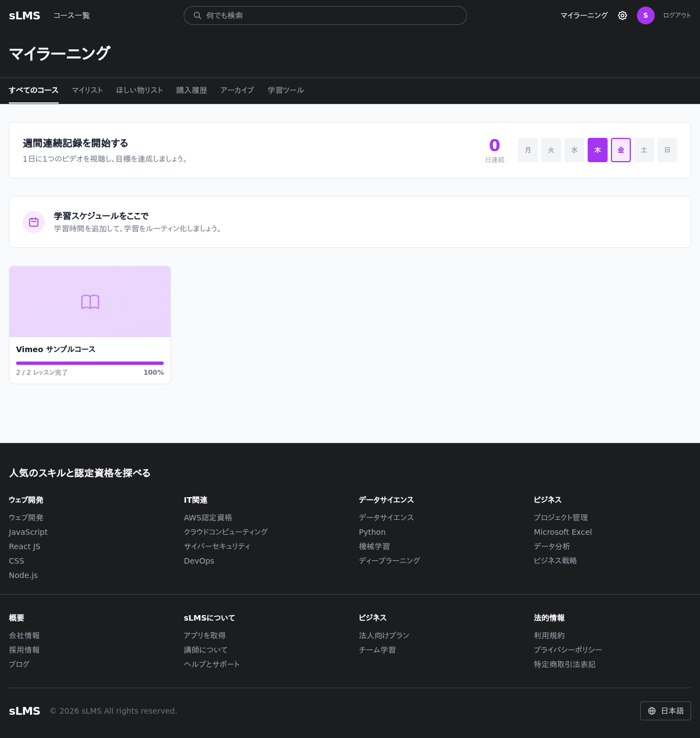The width and height of the screenshot is (700, 738).
Task: Open the purple S user avatar
Action: pyautogui.click(x=645, y=16)
